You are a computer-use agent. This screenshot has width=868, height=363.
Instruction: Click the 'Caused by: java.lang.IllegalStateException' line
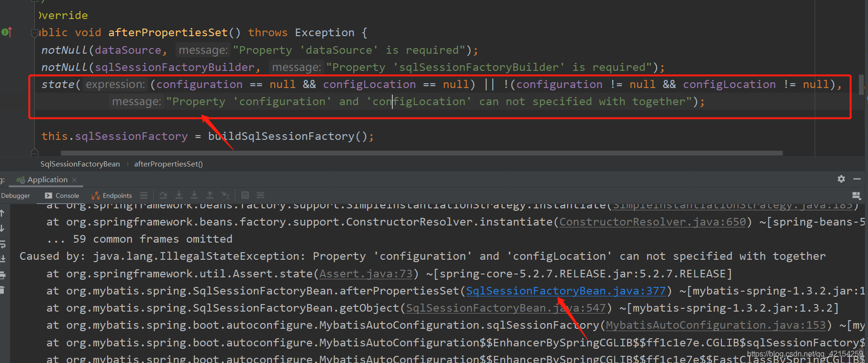pos(423,256)
